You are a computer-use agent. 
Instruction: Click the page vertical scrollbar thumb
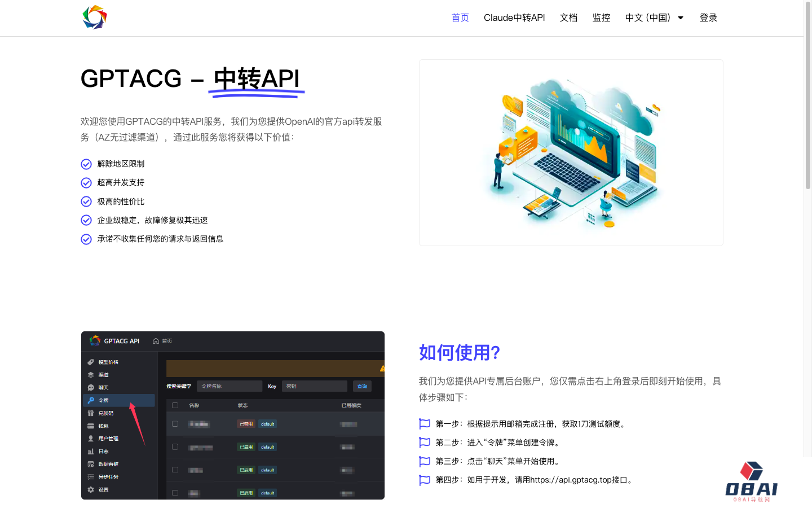(807, 96)
